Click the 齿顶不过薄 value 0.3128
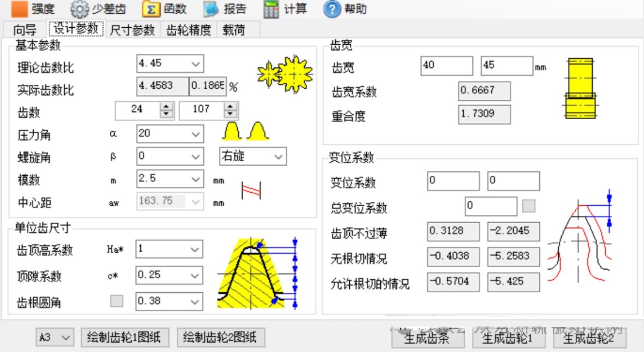Viewport: 644px width, 352px height. click(453, 231)
